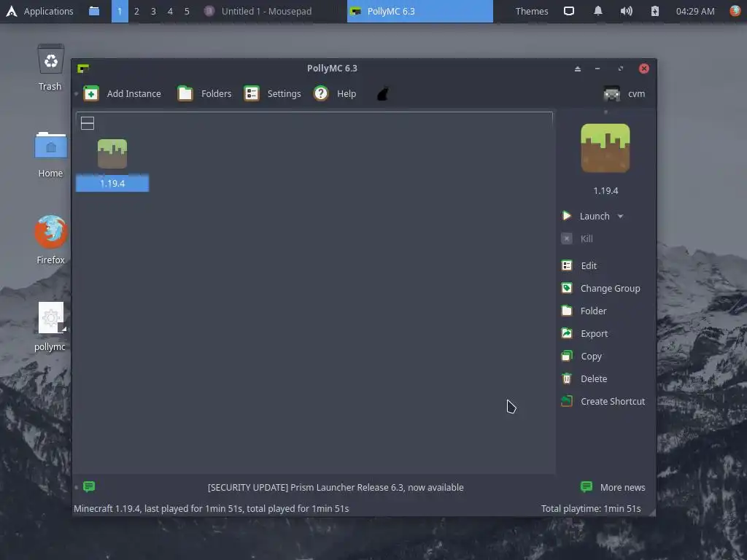Click the Kill button in the sidebar

pyautogui.click(x=578, y=238)
